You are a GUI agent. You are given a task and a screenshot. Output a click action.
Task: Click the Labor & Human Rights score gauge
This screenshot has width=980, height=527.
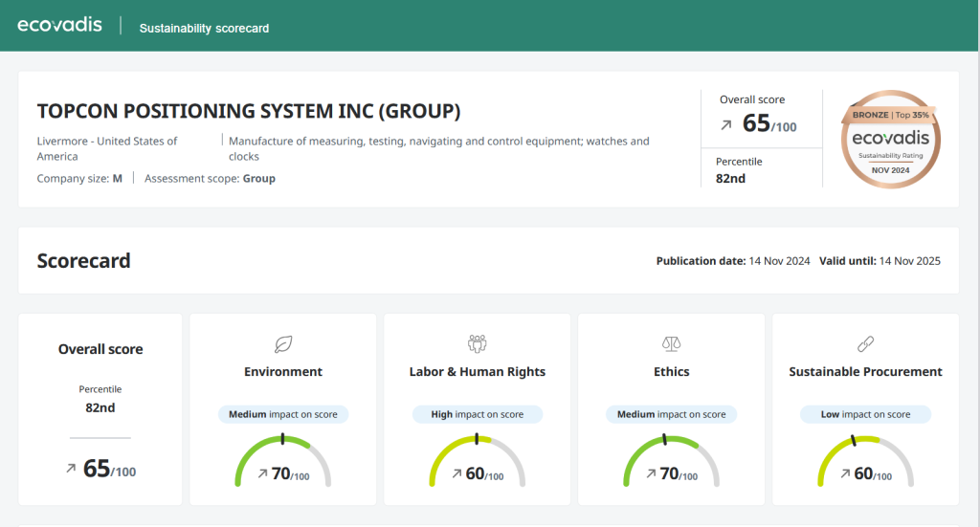click(477, 461)
